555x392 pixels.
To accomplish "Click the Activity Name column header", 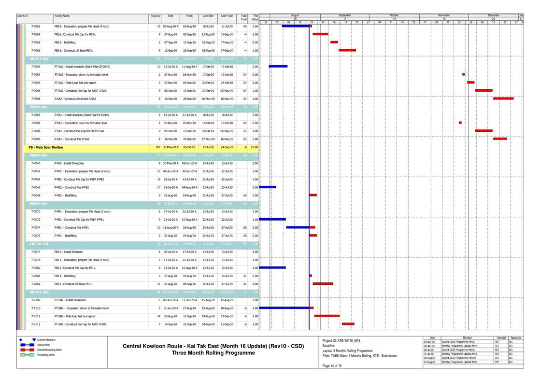I will pyautogui.click(x=61, y=16).
